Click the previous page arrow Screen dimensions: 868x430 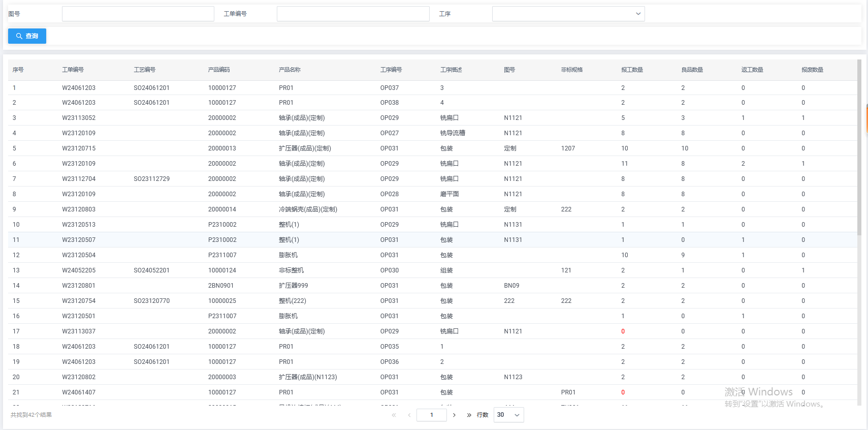(409, 415)
